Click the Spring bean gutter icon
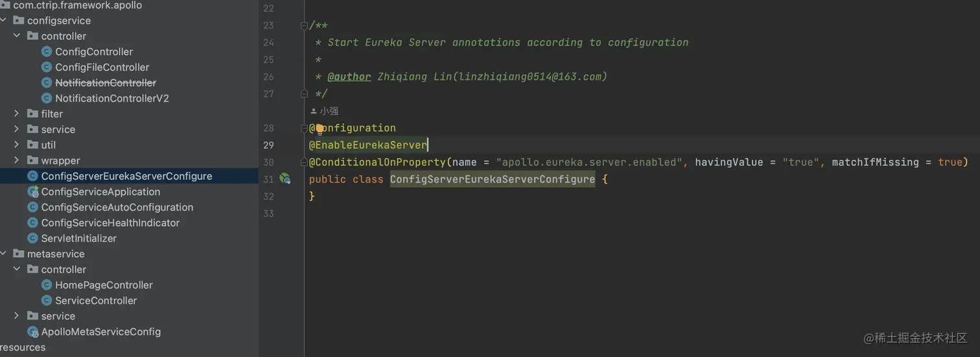Viewport: 980px width, 357px height. click(x=285, y=179)
